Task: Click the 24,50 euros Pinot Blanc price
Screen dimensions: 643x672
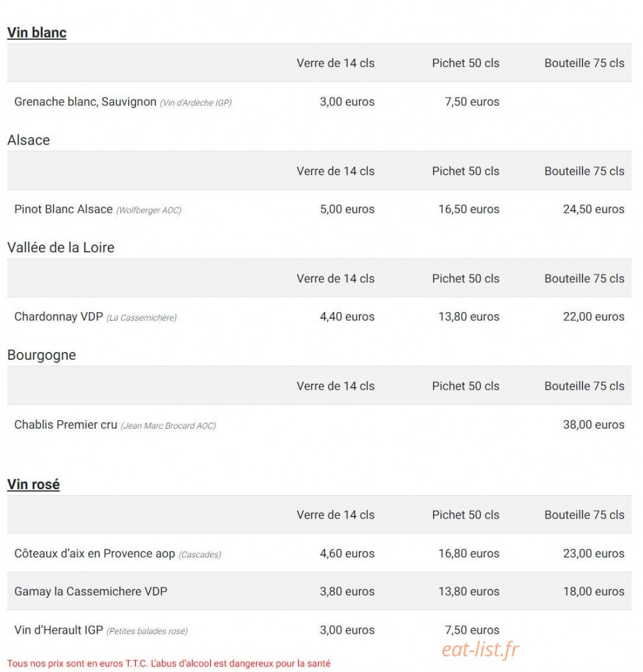Action: tap(594, 209)
